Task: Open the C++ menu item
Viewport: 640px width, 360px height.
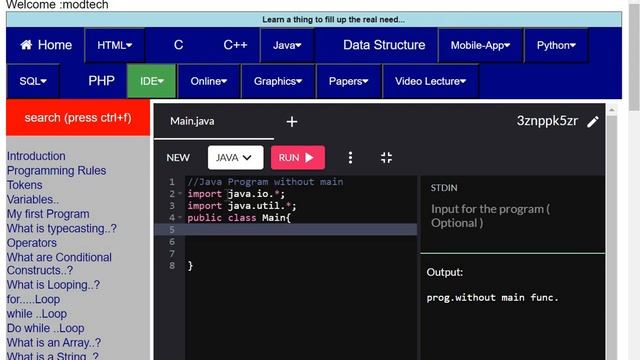Action: [x=235, y=45]
